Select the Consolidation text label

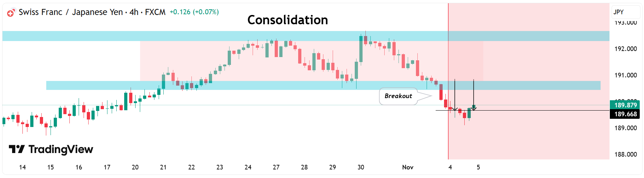point(287,20)
